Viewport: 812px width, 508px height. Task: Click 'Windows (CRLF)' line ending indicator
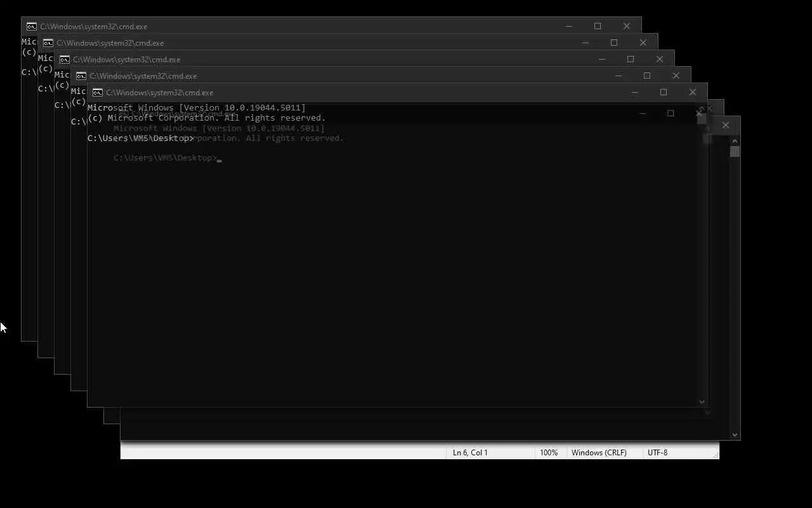point(599,453)
